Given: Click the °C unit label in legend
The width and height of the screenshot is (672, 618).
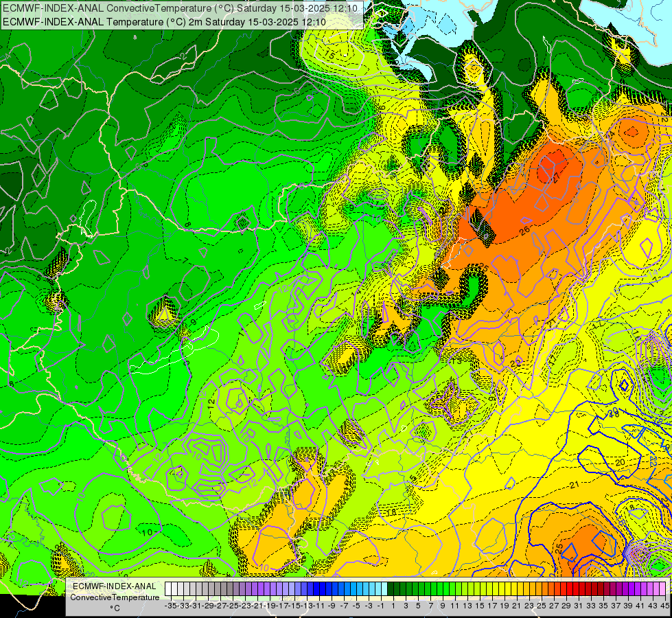Looking at the screenshot, I should (115, 608).
